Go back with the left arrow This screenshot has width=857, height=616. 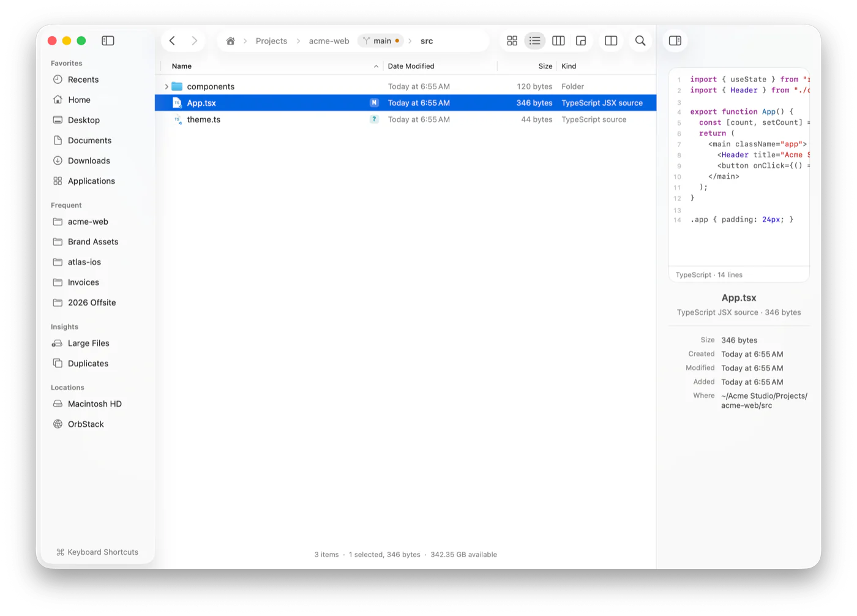point(173,40)
